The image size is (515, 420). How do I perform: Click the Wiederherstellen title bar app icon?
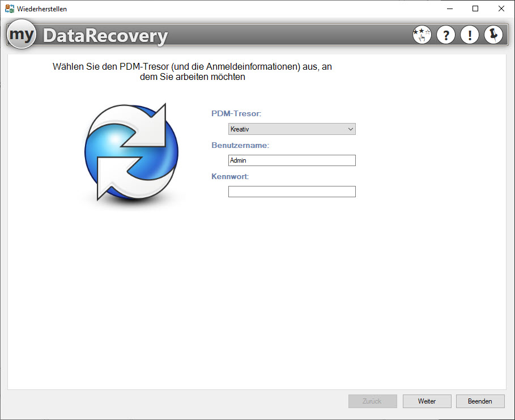coord(10,9)
